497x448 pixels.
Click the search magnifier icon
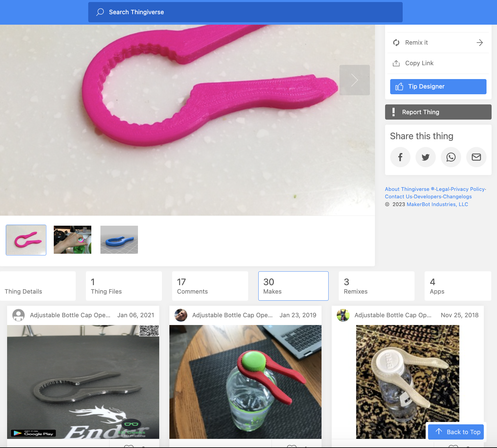pyautogui.click(x=100, y=12)
